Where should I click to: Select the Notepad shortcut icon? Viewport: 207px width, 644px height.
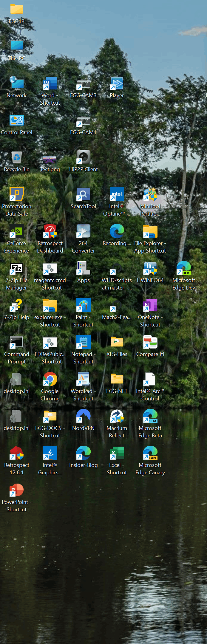(x=84, y=342)
